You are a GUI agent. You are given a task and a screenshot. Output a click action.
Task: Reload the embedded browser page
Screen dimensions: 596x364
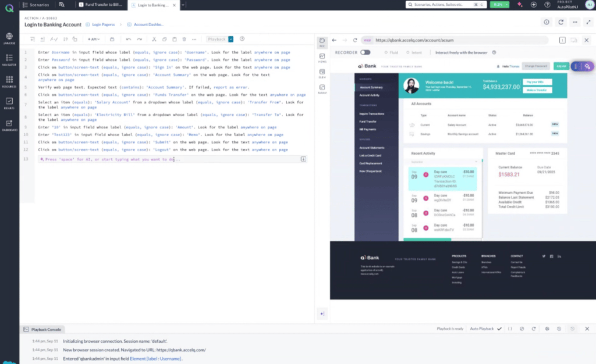click(355, 40)
